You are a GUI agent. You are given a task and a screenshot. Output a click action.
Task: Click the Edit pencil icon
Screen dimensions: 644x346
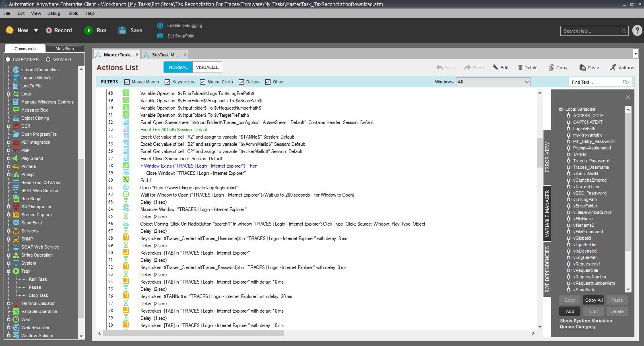pos(495,68)
